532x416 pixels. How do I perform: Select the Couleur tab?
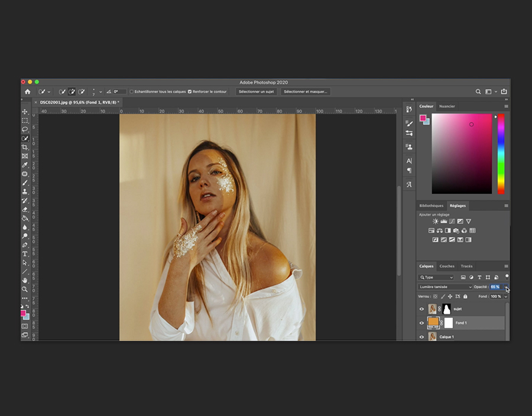click(426, 106)
